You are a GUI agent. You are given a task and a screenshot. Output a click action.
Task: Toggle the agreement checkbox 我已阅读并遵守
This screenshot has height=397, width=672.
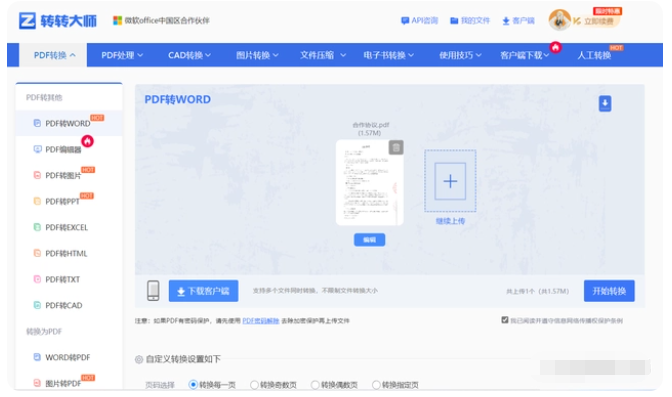(505, 320)
